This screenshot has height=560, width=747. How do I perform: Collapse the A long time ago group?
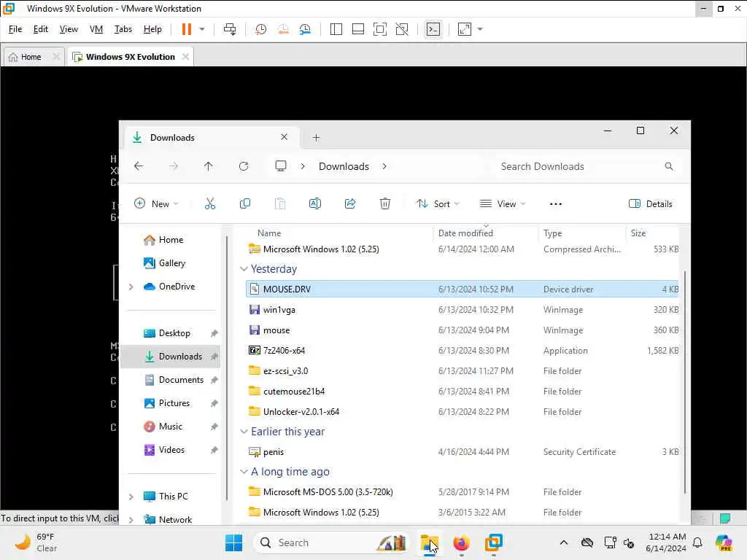244,472
